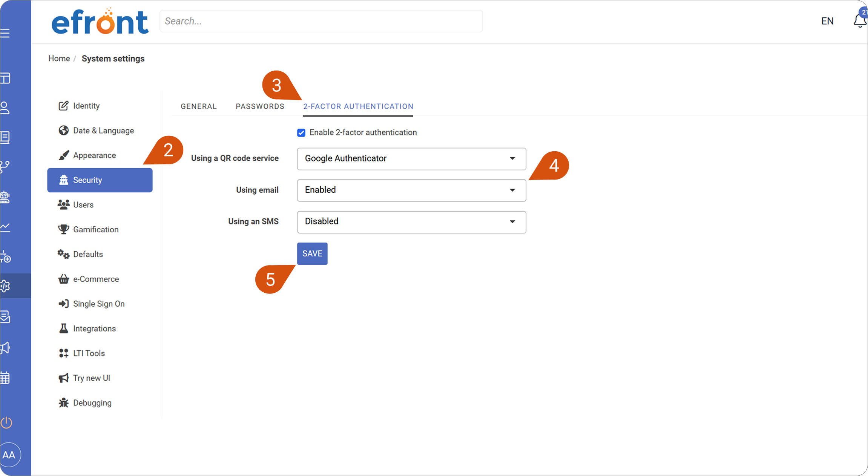This screenshot has width=868, height=476.
Task: Switch to the Passwords tab
Action: [x=260, y=106]
